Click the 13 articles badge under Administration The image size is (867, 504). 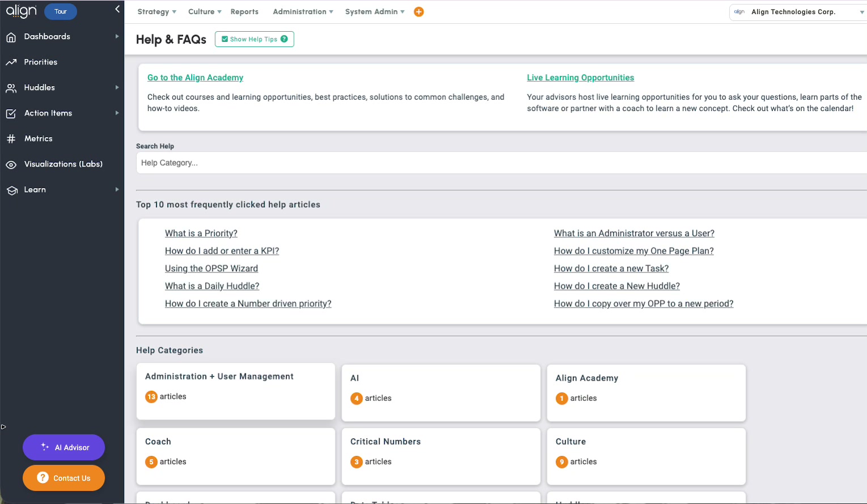(x=151, y=397)
